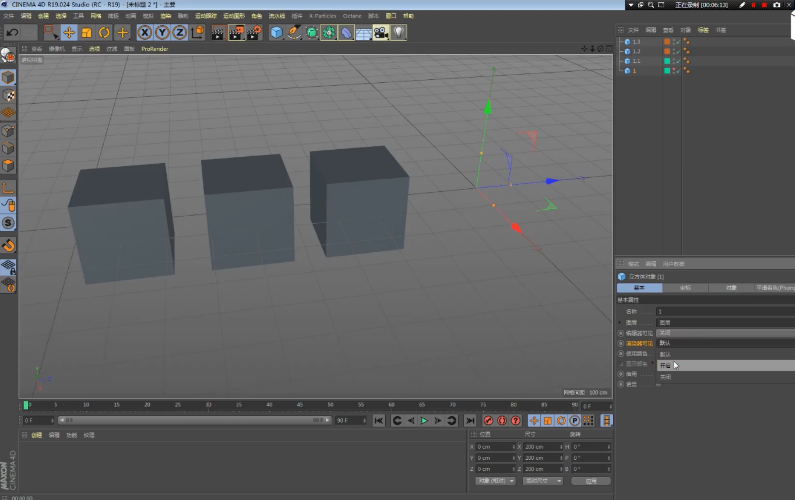Click the X position input field
This screenshot has height=500, width=795.
[495, 446]
